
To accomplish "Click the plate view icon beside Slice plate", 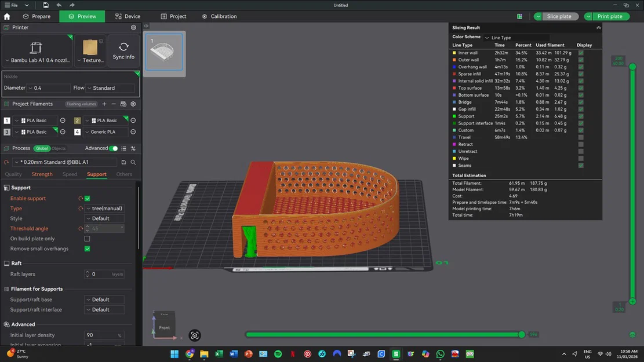I will [519, 16].
